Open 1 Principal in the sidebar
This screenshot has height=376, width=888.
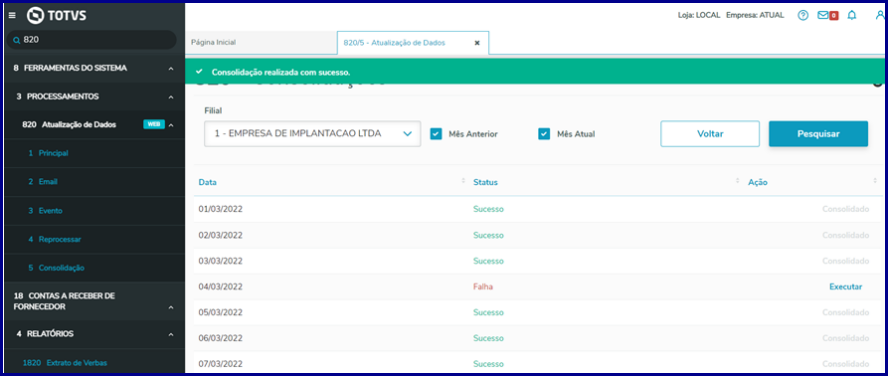click(49, 153)
